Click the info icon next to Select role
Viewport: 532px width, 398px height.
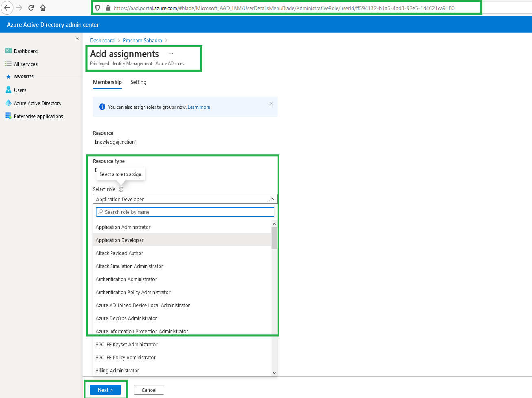[x=121, y=189]
